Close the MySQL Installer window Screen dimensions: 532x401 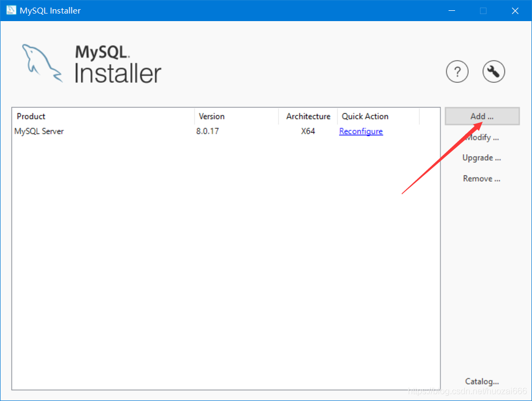(515, 10)
